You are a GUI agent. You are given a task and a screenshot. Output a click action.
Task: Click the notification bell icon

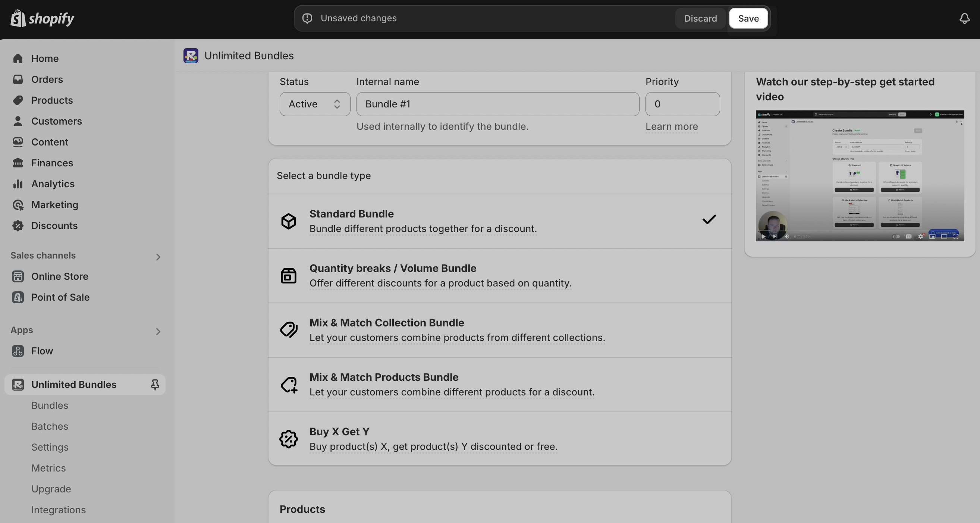click(964, 18)
